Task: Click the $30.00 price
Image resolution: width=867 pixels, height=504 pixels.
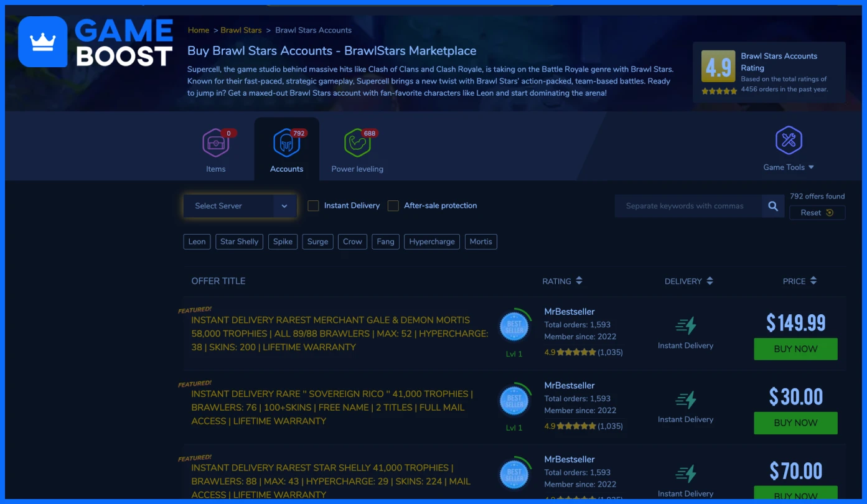Action: point(795,397)
